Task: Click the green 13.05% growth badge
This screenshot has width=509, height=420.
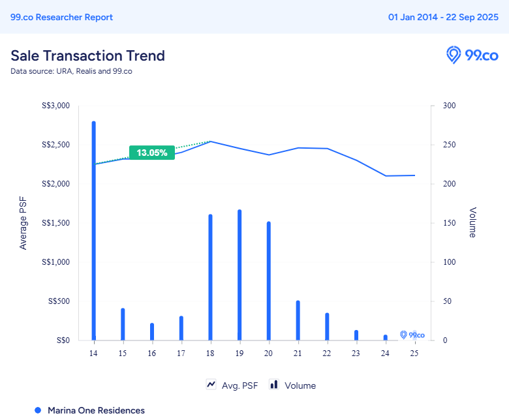Action: (x=152, y=153)
